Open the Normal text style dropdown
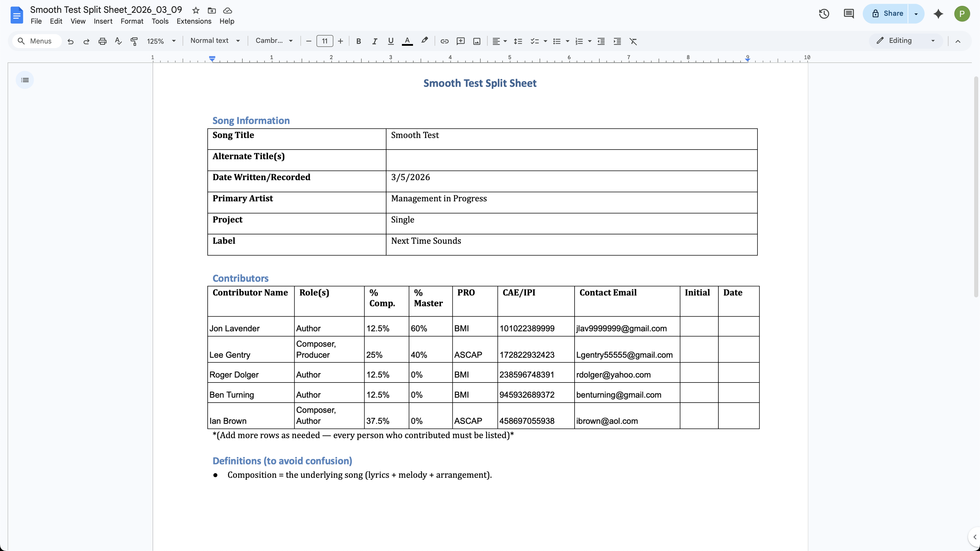Screen dimensions: 980x551 [215, 41]
